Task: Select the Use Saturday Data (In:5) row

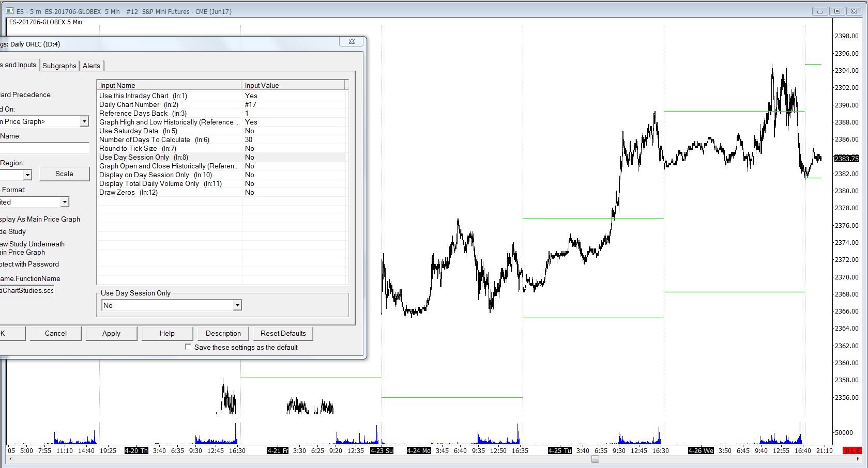Action: (x=222, y=131)
